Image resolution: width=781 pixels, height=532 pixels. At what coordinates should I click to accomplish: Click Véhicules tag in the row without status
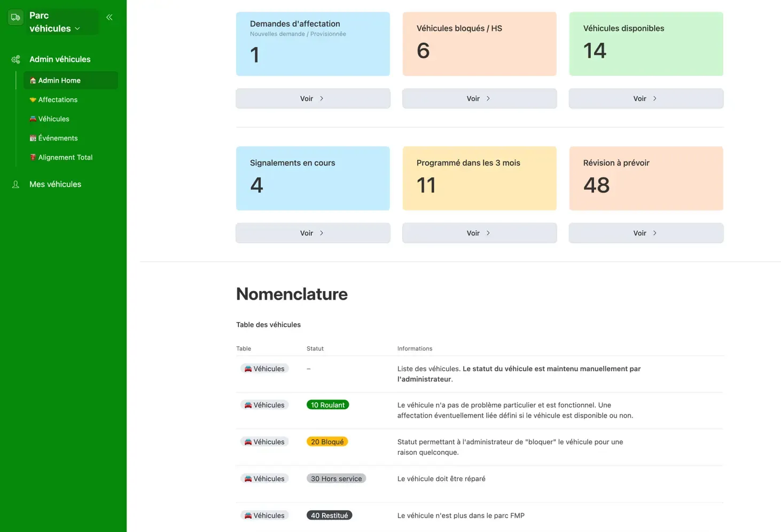point(264,369)
